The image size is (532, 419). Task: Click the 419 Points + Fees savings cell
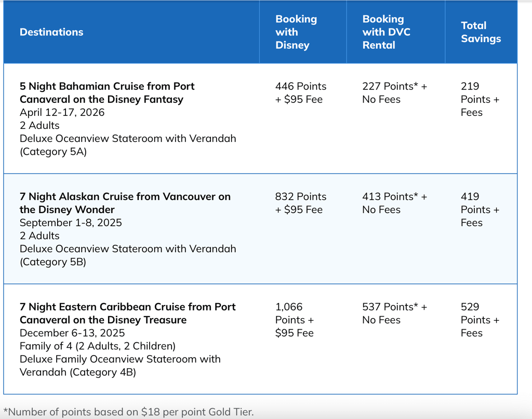(479, 209)
